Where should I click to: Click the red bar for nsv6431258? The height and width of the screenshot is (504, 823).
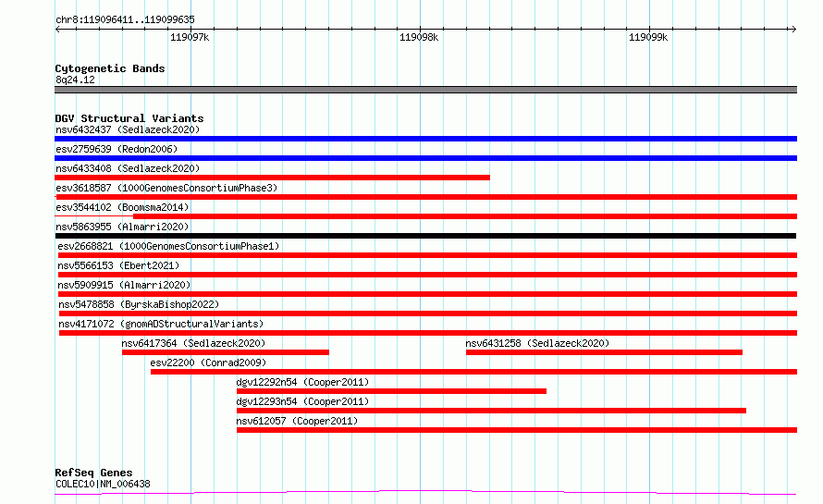604,352
